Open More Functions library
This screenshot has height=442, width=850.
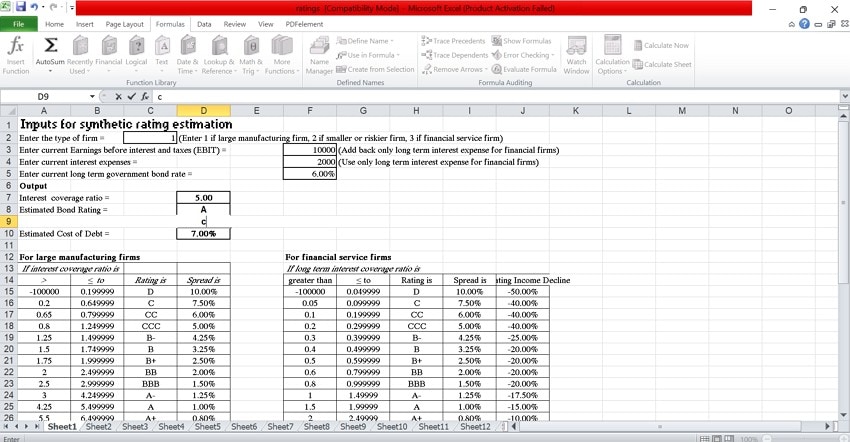click(x=281, y=55)
